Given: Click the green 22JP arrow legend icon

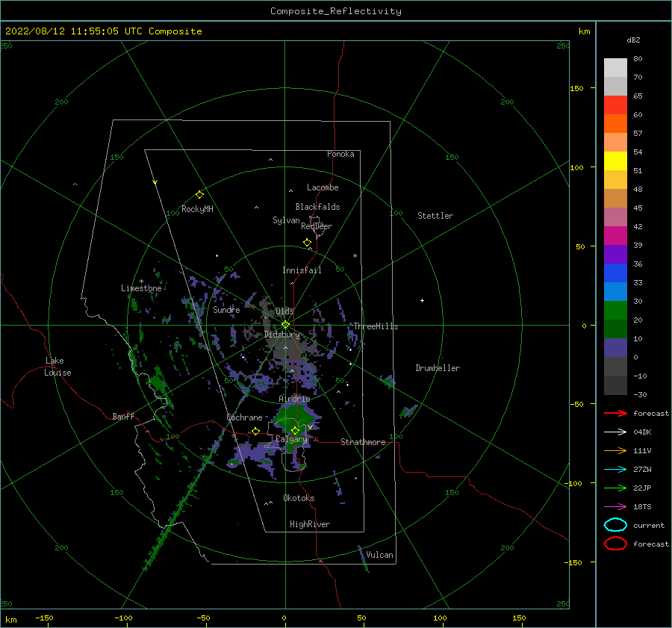Looking at the screenshot, I should click(x=615, y=488).
